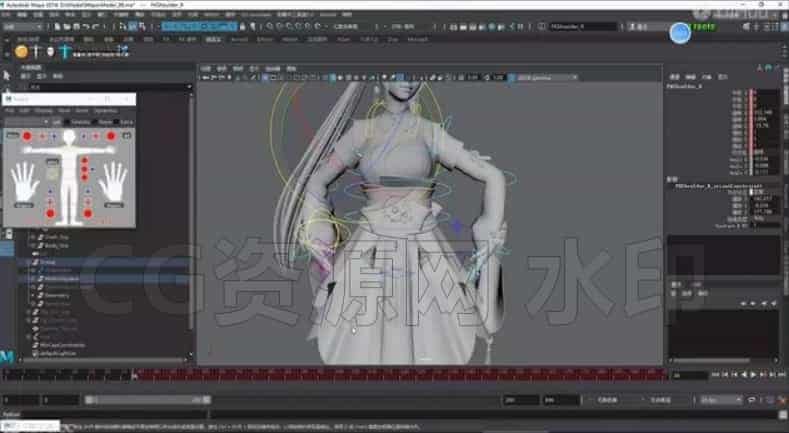The width and height of the screenshot is (789, 433).
Task: Select the left shoulder red control in picker
Action: click(111, 136)
